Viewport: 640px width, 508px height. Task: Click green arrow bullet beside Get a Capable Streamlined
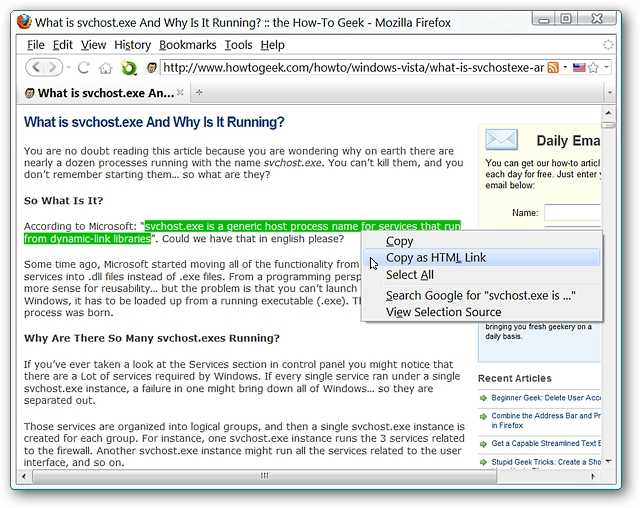click(x=483, y=444)
